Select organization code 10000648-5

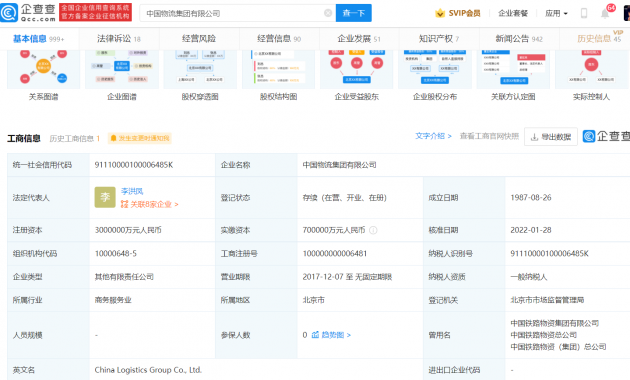(116, 253)
